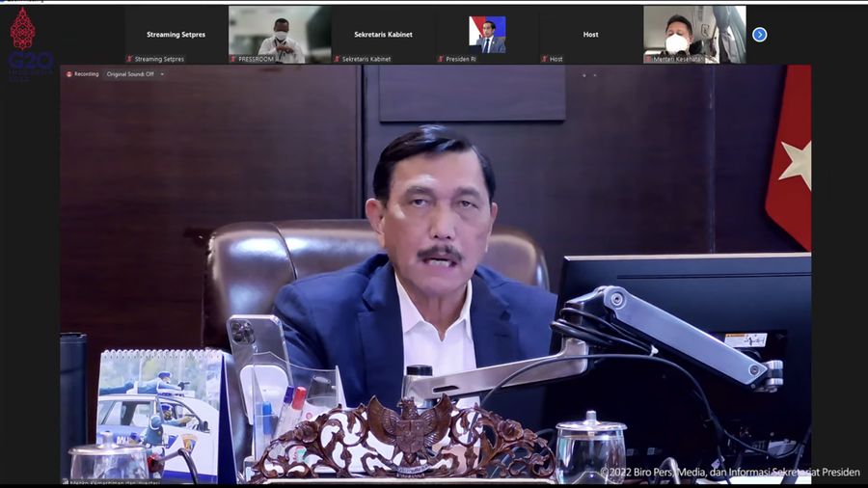The image size is (868, 488).
Task: Click muted mic icon on Host tile
Action: tap(544, 59)
